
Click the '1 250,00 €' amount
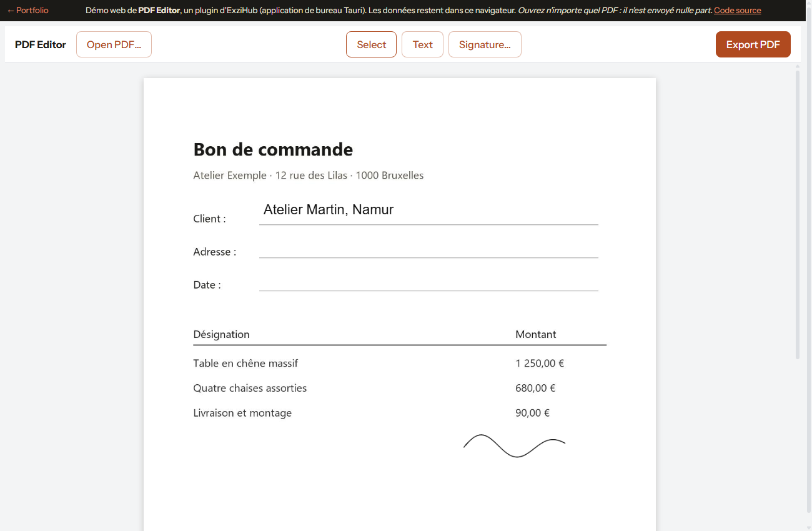540,363
